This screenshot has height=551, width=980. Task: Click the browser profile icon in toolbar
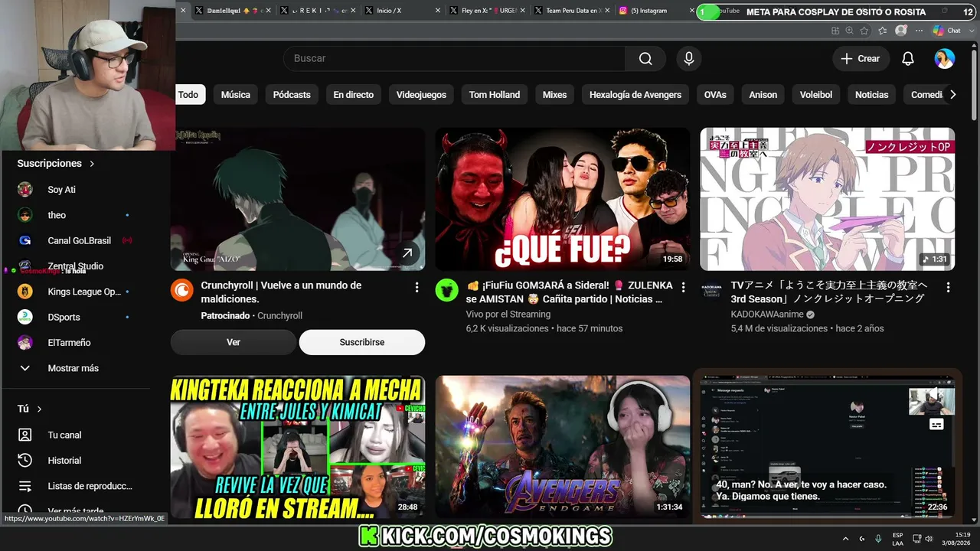[901, 31]
